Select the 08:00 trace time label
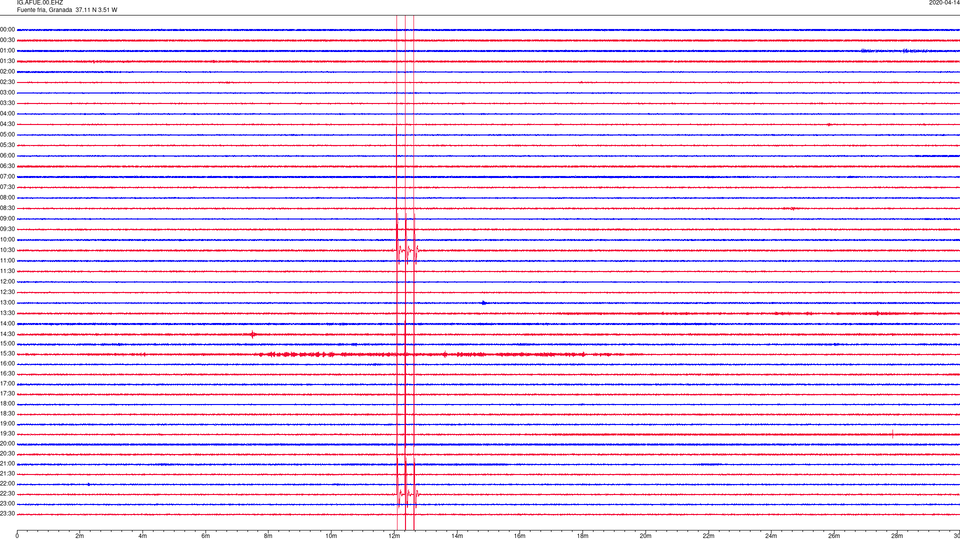The width and height of the screenshot is (960, 540). point(7,198)
